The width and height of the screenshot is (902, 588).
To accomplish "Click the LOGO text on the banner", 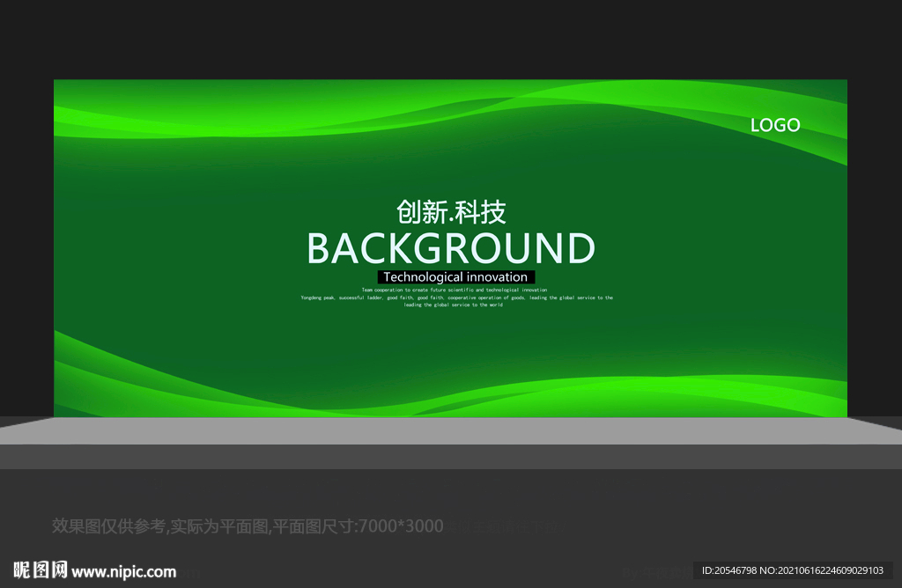I will pyautogui.click(x=775, y=125).
